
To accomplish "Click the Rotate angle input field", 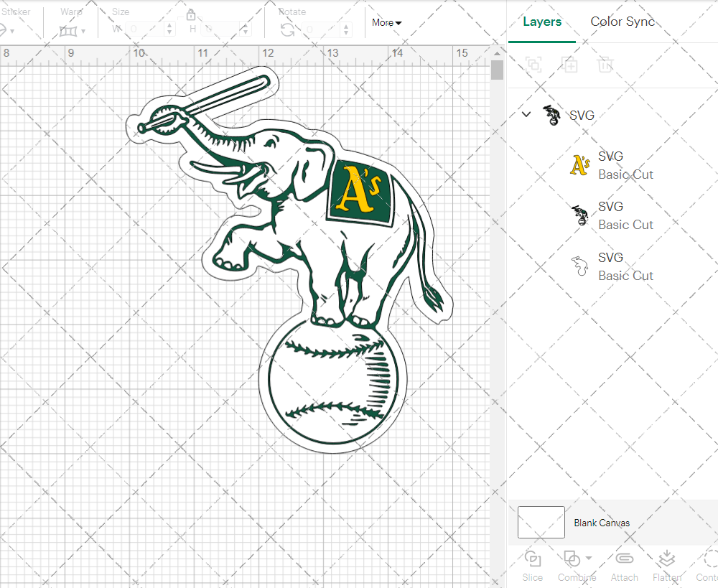I will 322,29.
